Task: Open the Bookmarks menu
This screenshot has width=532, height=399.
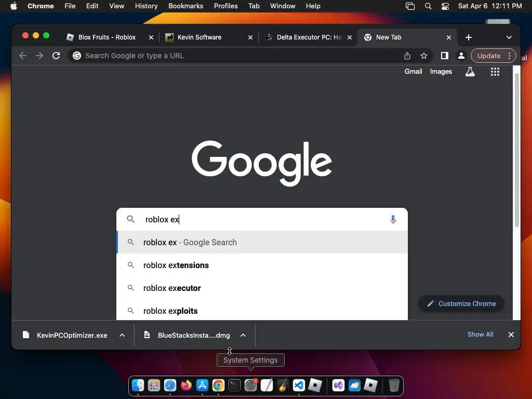Action: pos(185,6)
